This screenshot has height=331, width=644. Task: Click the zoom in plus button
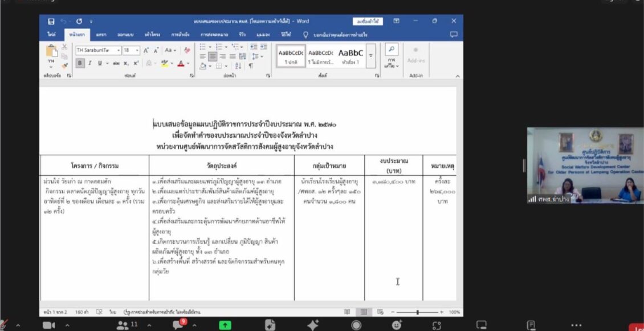tap(442, 313)
